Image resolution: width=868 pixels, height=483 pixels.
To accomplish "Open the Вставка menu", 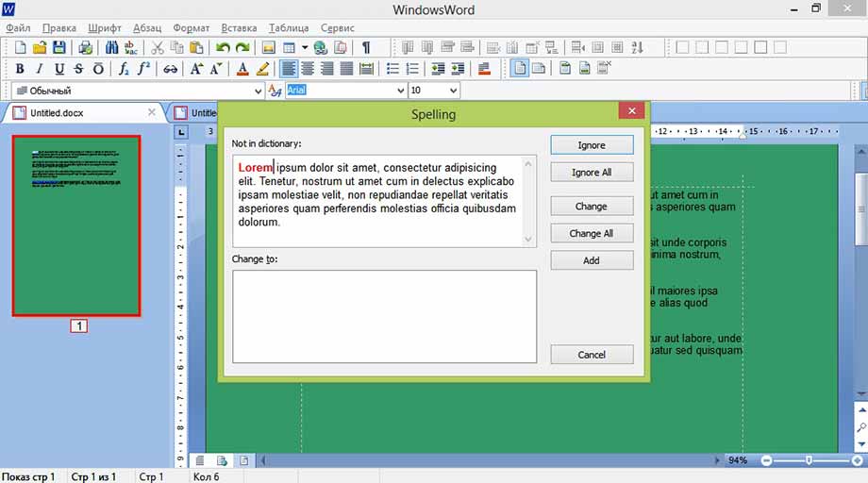I will (239, 27).
